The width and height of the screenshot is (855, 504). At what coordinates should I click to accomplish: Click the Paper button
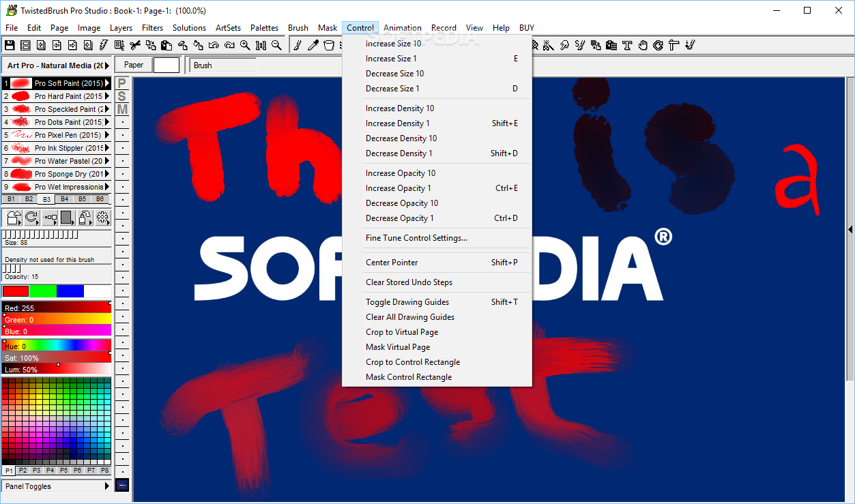(x=134, y=65)
